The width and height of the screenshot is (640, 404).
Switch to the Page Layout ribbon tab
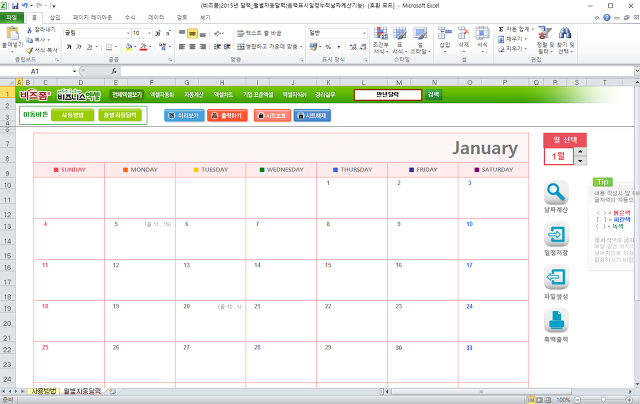coord(92,18)
